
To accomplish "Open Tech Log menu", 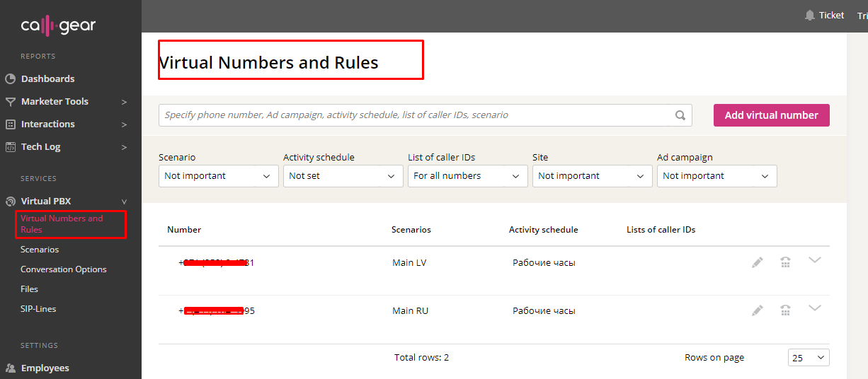I will pos(40,146).
